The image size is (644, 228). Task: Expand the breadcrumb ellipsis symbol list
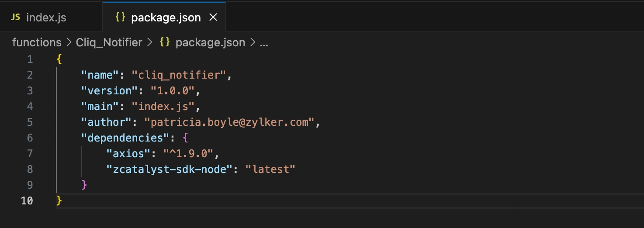[x=264, y=43]
